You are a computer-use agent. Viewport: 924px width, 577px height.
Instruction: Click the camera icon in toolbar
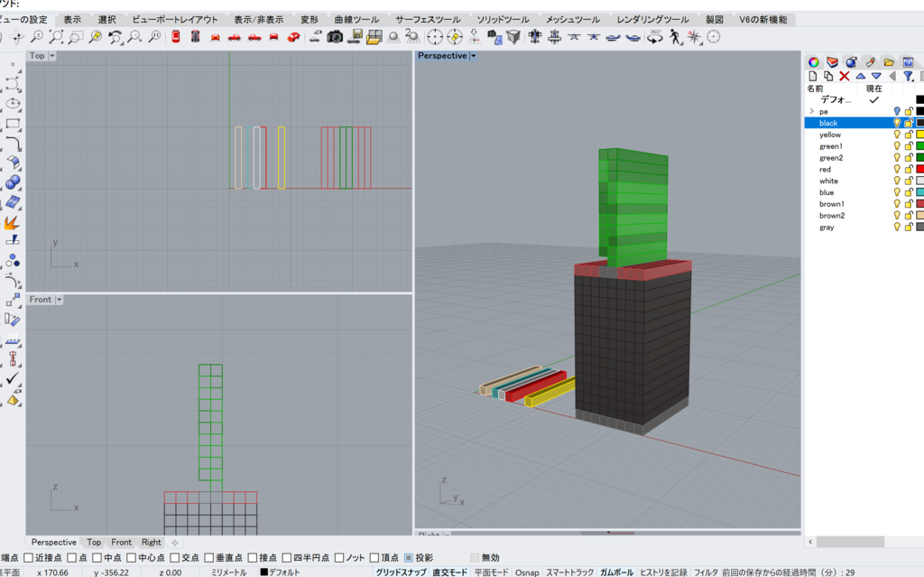[335, 37]
